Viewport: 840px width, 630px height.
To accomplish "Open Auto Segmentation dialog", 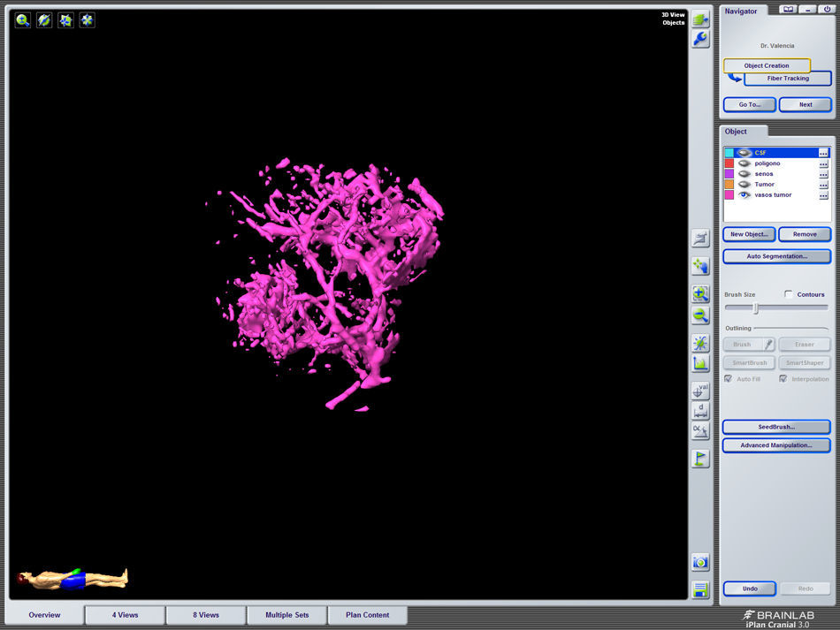I will pos(776,256).
